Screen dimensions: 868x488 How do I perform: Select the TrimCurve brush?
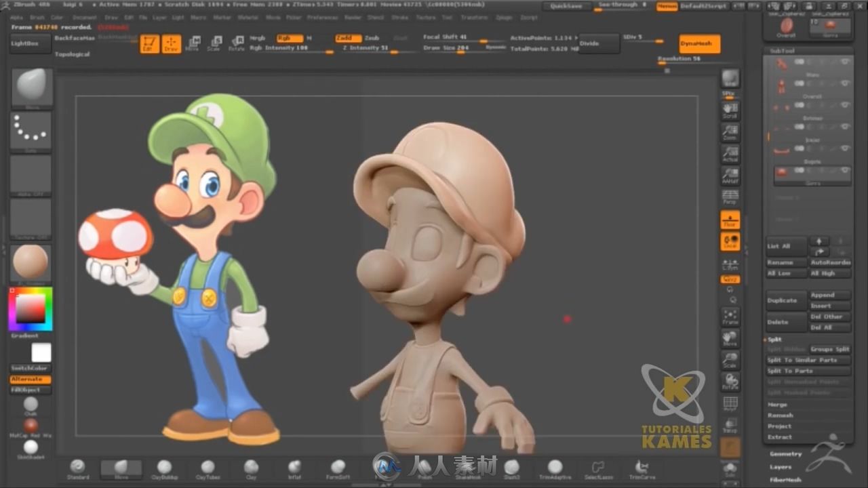pyautogui.click(x=641, y=468)
